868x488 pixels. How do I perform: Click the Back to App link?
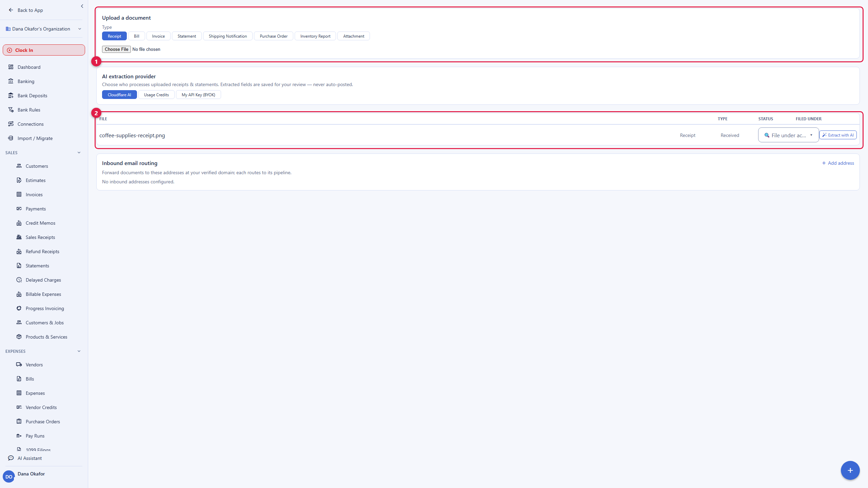pos(26,10)
